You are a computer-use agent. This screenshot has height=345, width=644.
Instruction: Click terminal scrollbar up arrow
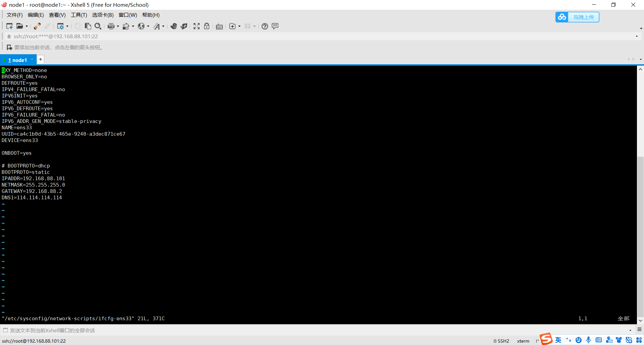(x=640, y=69)
